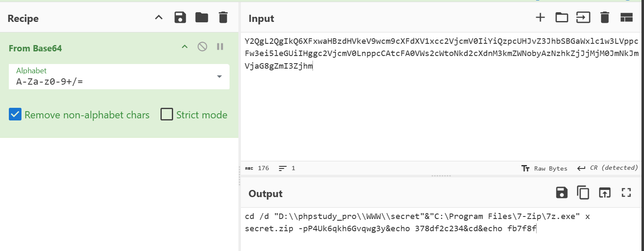Maximise the output pane
Screen dimensions: 644x251
pyautogui.click(x=627, y=193)
